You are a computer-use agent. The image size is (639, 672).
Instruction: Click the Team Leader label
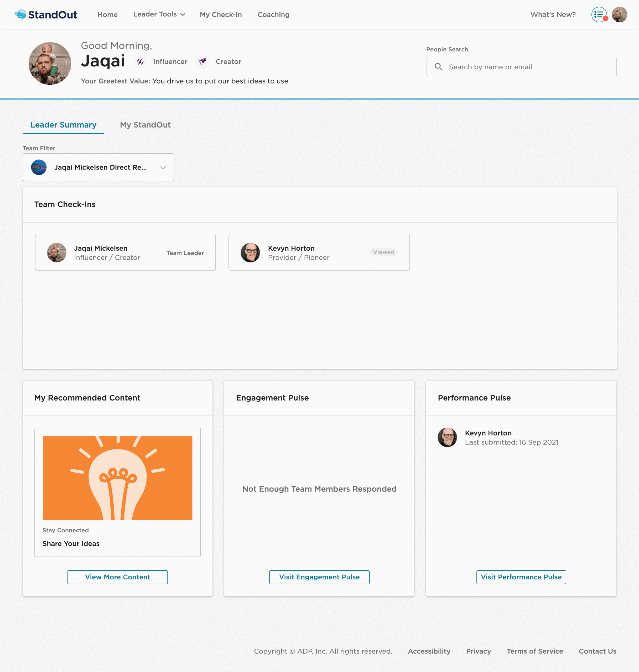(185, 253)
